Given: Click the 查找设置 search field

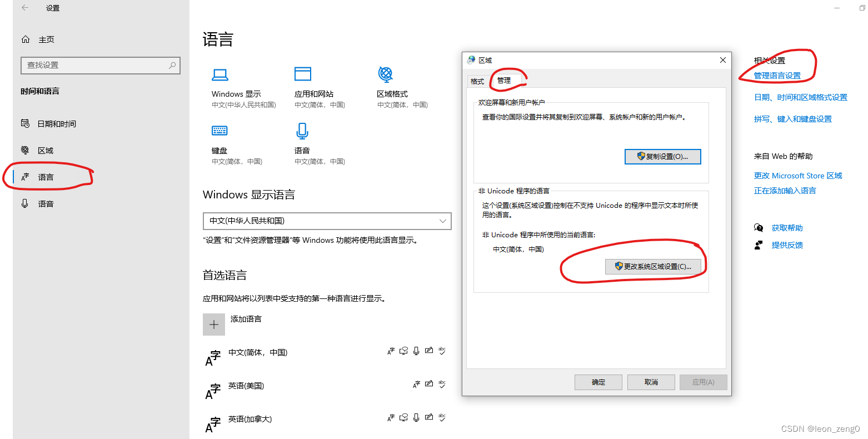Looking at the screenshot, I should click(x=101, y=65).
